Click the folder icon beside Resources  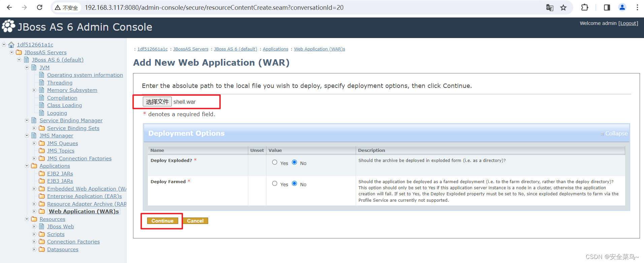[34, 219]
